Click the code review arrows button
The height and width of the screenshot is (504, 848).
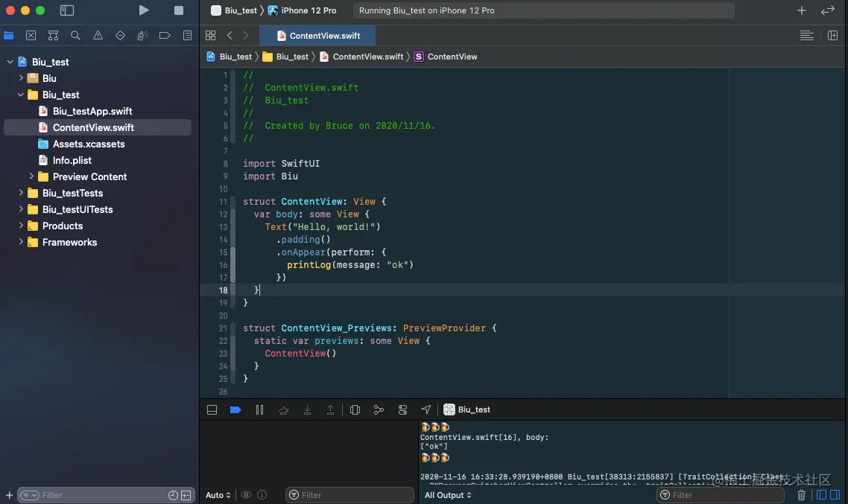(827, 10)
